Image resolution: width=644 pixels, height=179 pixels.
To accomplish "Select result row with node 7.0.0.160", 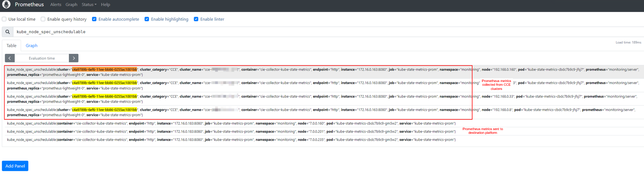I will [322, 123].
